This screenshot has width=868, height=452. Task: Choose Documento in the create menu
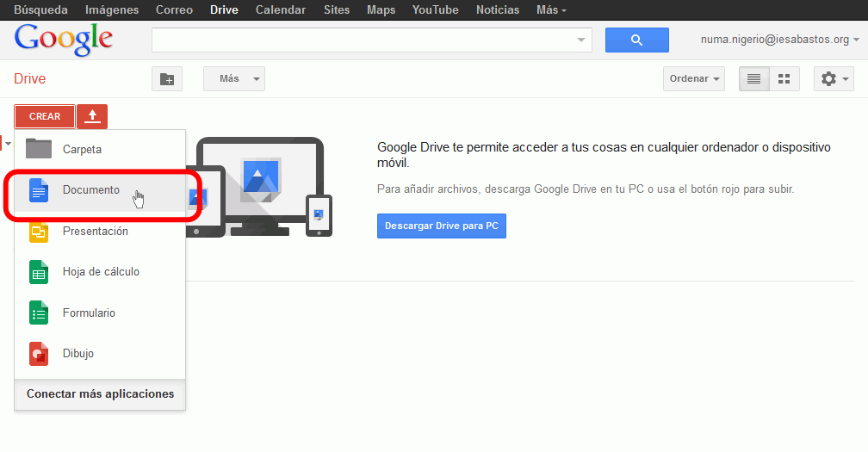tap(100, 190)
